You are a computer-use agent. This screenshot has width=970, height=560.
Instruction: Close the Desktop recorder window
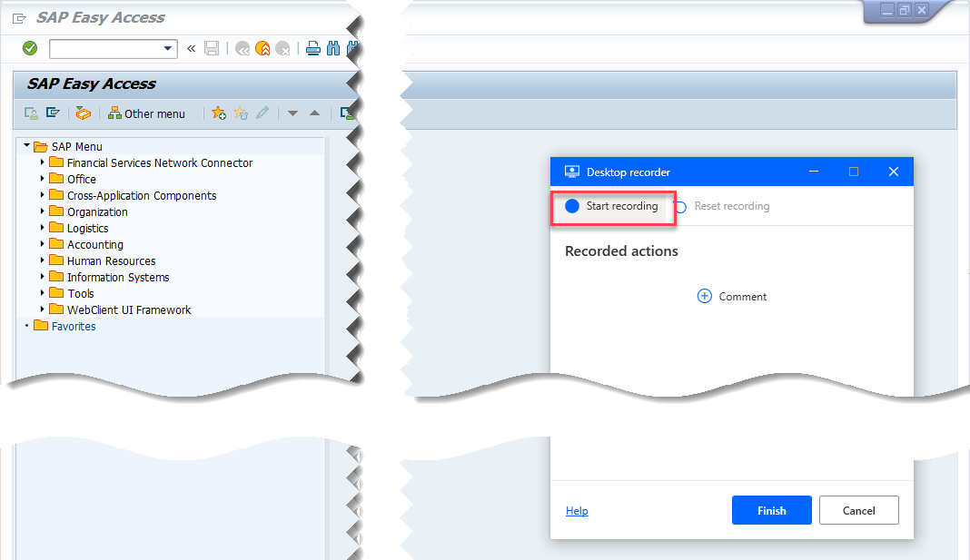coord(894,172)
